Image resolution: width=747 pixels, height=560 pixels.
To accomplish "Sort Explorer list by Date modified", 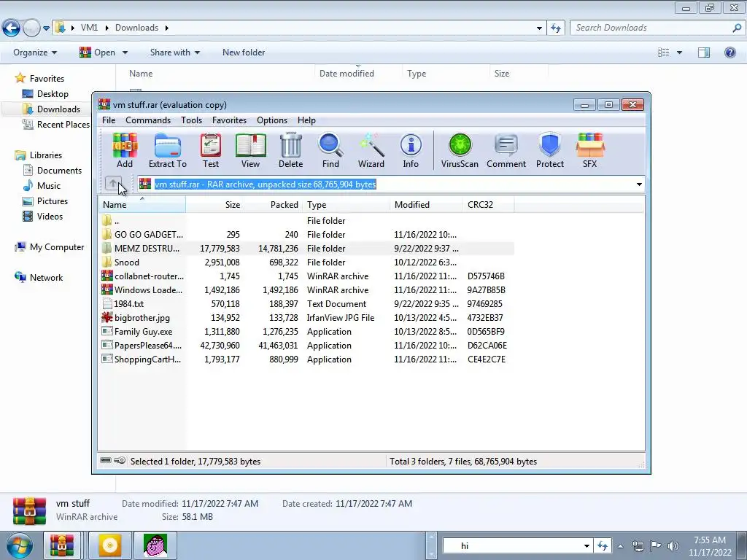I will (357, 74).
